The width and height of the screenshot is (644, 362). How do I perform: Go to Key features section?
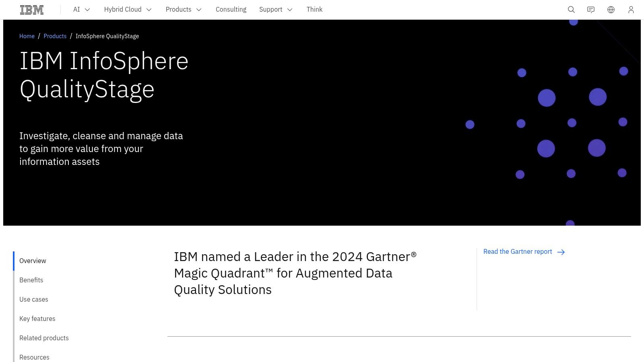[x=37, y=319]
